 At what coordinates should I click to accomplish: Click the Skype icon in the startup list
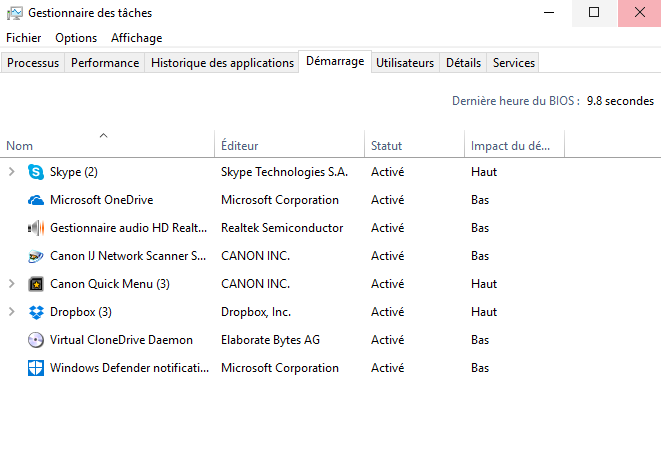pyautogui.click(x=36, y=172)
